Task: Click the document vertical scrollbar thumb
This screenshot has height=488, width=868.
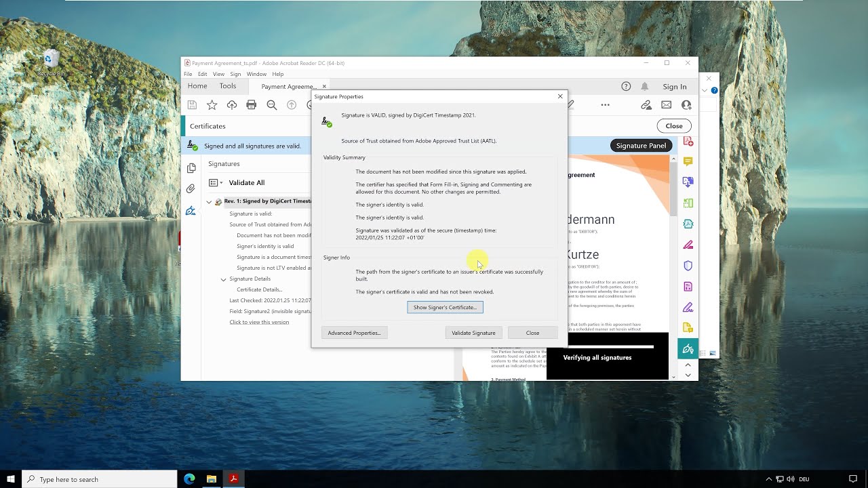Action: click(x=673, y=190)
